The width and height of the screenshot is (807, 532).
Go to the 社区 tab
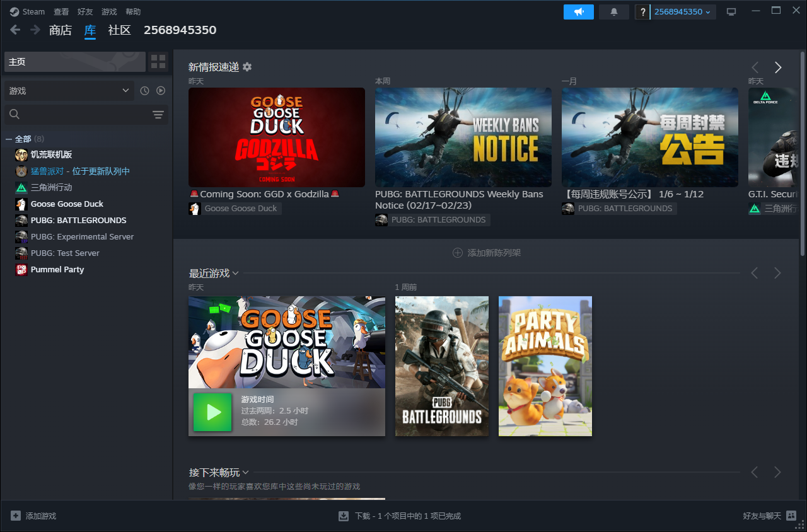(x=120, y=30)
